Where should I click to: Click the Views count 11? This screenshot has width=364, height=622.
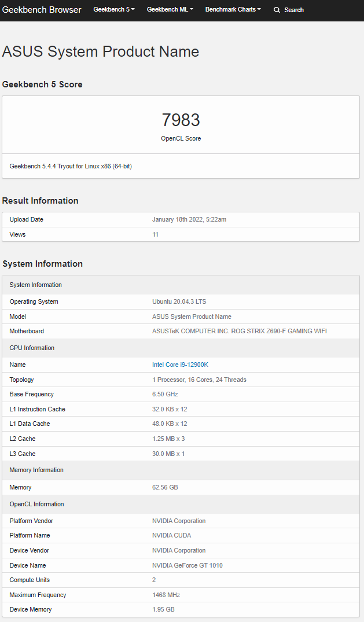tap(155, 234)
